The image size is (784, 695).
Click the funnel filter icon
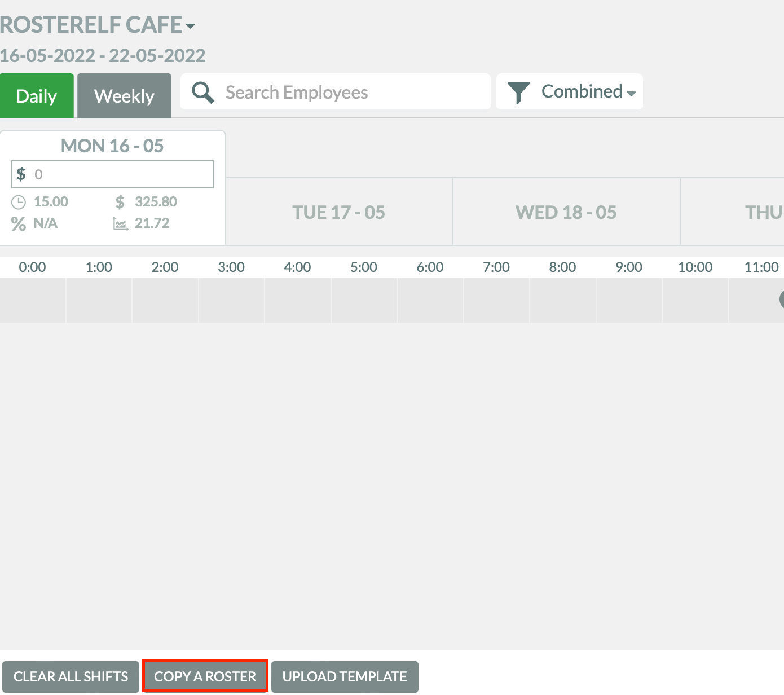coord(518,93)
